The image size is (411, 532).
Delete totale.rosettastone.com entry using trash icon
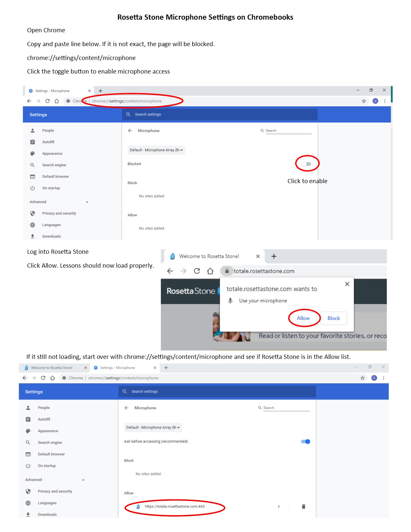[x=303, y=507]
